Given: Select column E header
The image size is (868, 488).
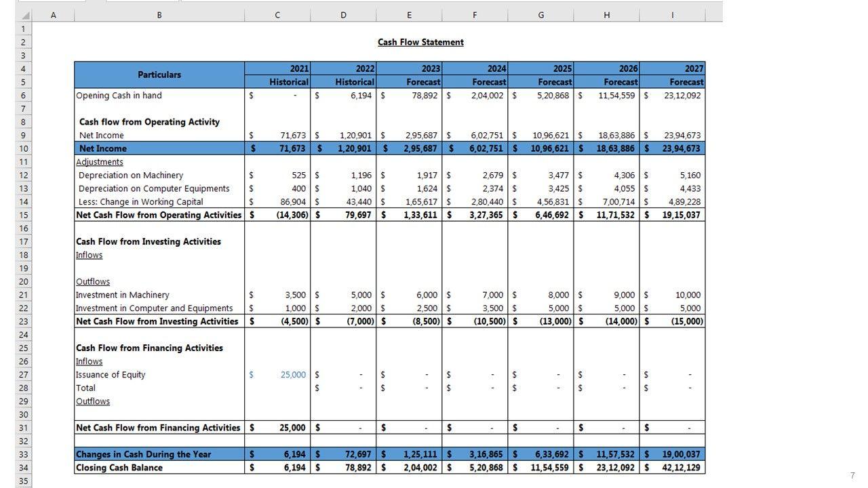Looking at the screenshot, I should [x=409, y=16].
